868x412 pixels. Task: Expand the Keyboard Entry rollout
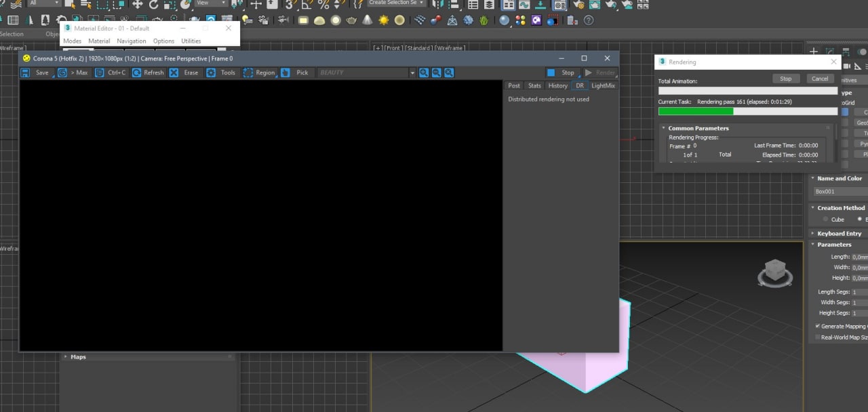(839, 233)
